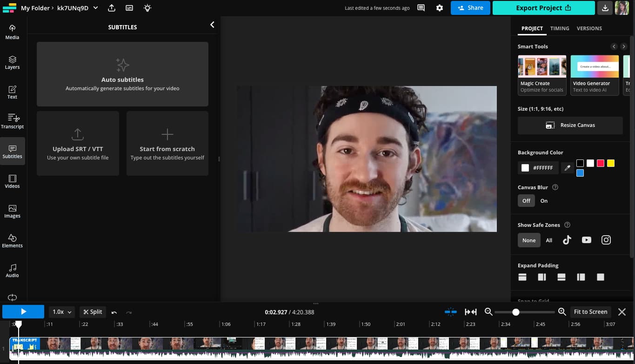Turn canvas blur On

coord(544,201)
